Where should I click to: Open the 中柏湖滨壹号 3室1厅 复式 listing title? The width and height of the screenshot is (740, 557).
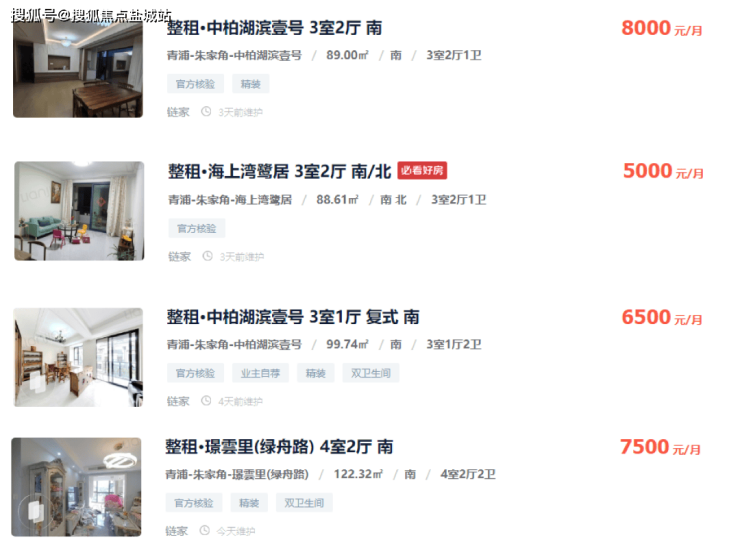(293, 317)
